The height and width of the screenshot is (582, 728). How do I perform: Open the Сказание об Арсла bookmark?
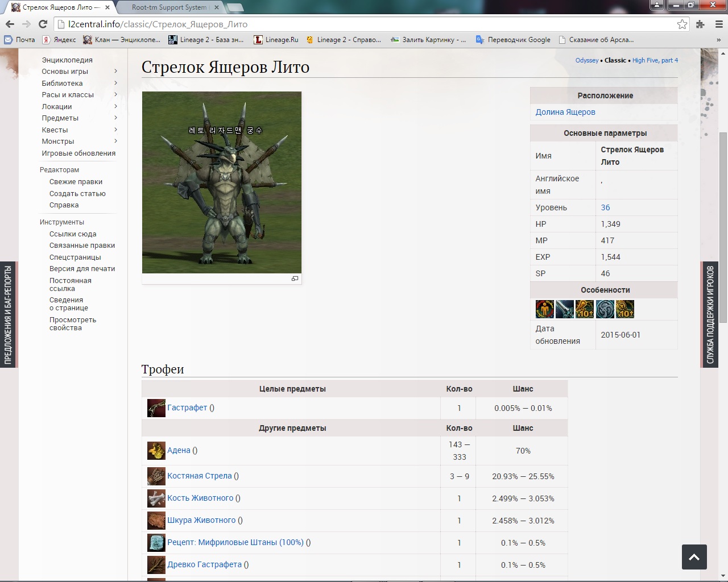[x=596, y=40]
